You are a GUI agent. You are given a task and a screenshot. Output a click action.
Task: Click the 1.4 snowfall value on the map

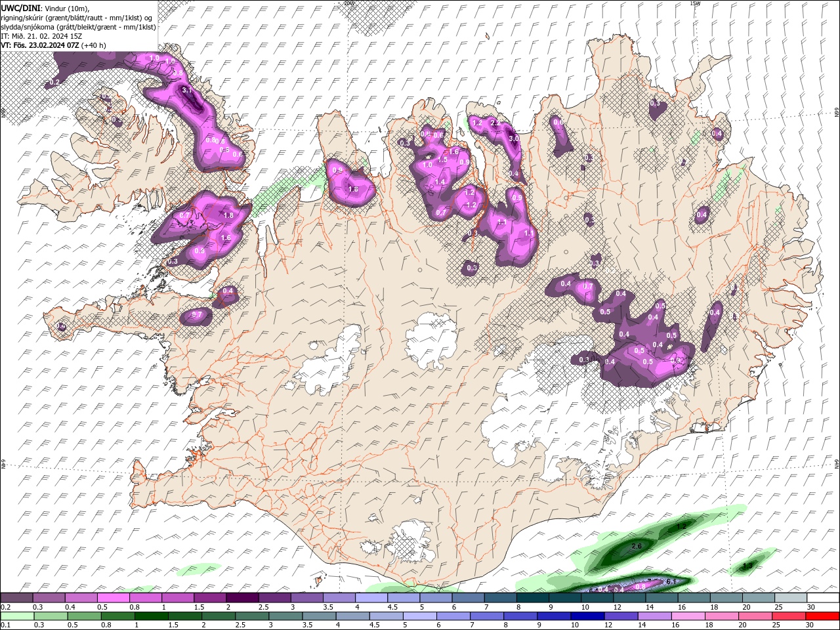[440, 182]
